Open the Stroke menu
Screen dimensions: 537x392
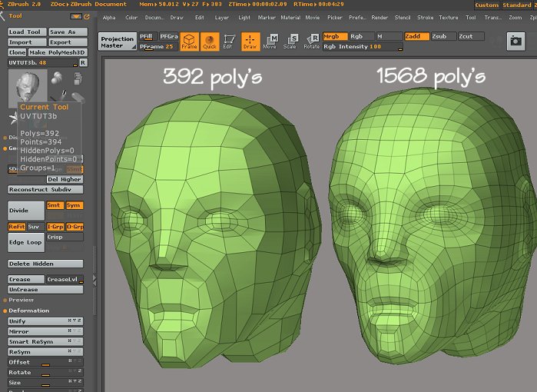[426, 18]
